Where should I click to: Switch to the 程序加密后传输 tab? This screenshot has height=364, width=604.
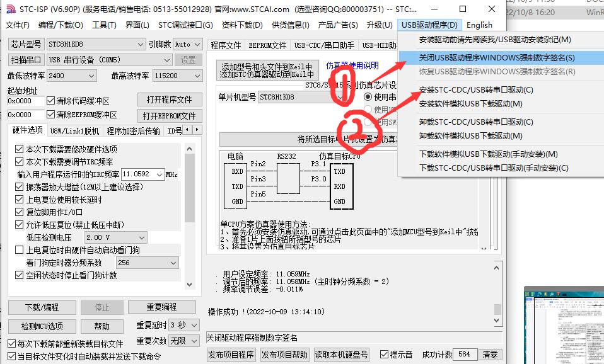pos(133,131)
